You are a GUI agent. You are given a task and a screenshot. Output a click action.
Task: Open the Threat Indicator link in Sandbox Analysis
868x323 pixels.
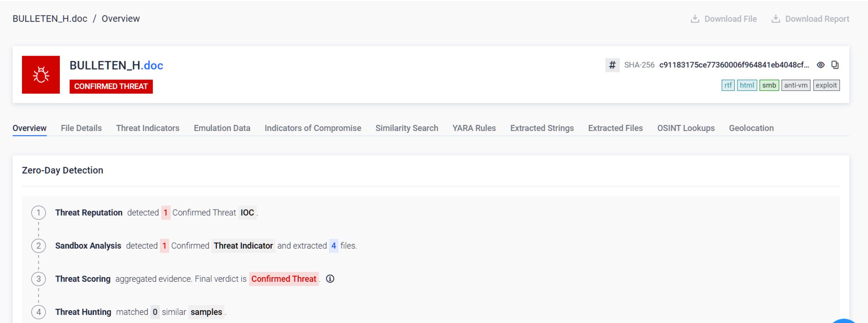click(x=243, y=246)
